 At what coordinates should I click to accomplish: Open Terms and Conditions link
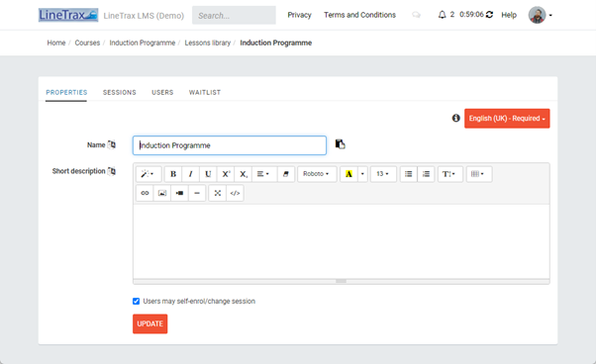pos(359,15)
